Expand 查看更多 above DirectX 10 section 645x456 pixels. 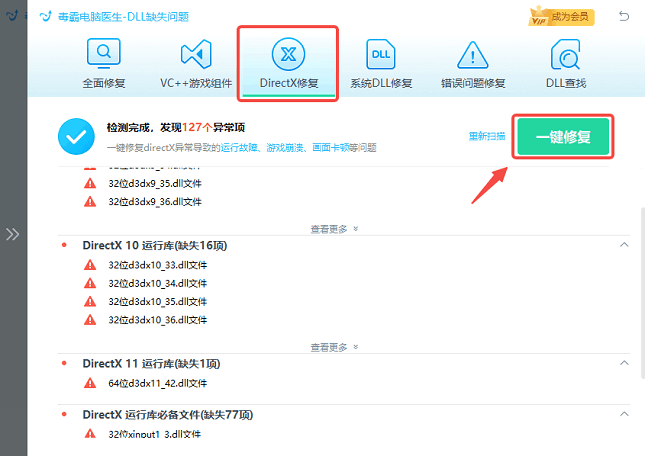(x=334, y=229)
